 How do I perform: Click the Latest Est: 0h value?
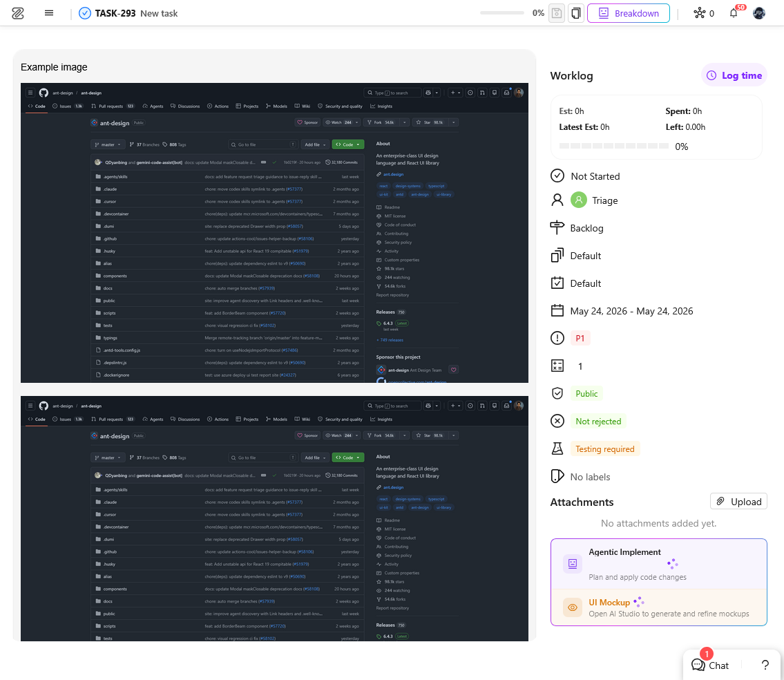point(584,127)
